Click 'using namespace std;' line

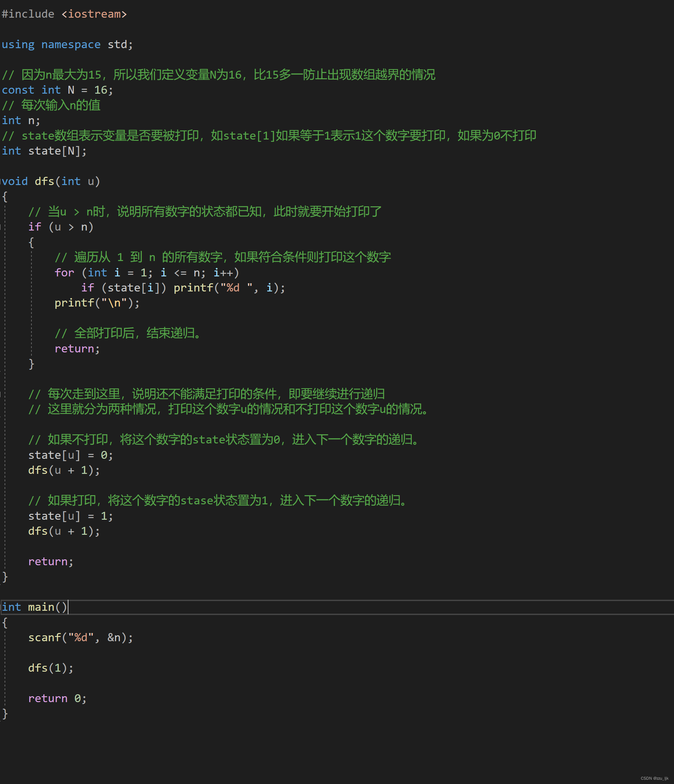click(67, 45)
